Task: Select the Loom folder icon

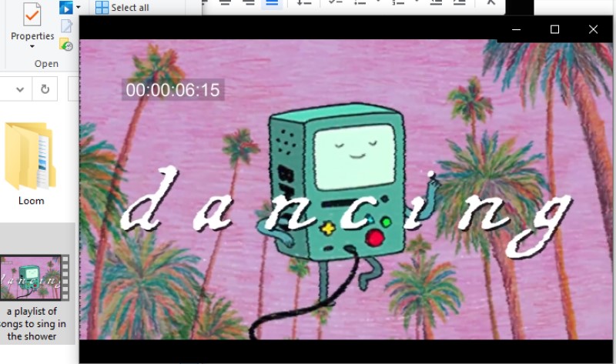Action: (30, 156)
